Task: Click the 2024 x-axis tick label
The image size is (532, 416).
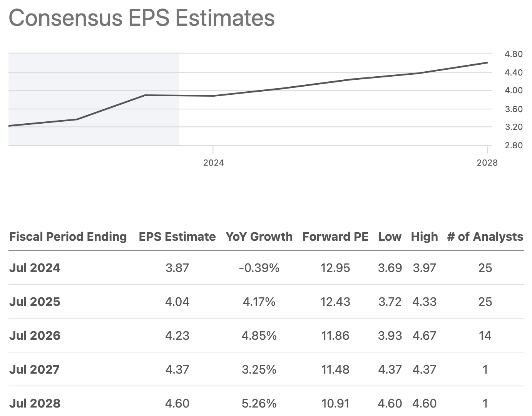Action: tap(214, 163)
